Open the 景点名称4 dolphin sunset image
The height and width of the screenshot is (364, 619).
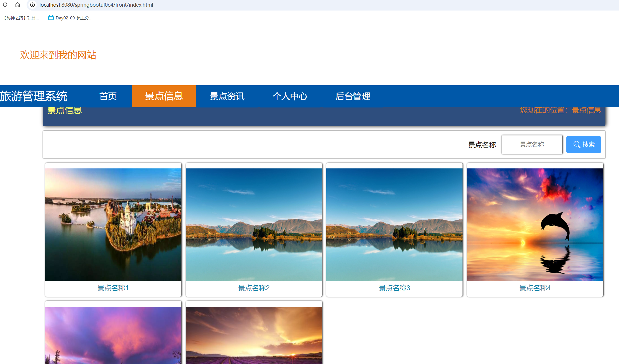(535, 224)
